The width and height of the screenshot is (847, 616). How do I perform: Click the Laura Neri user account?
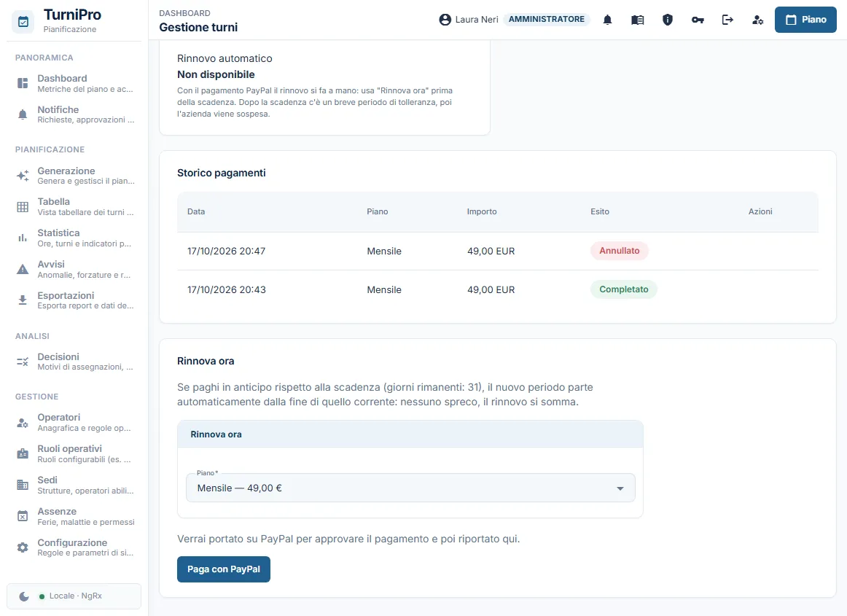click(x=469, y=20)
